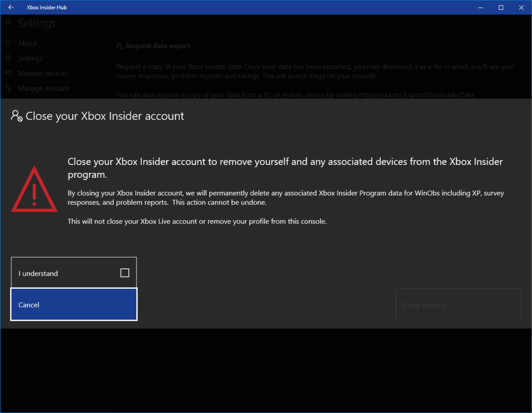532x413 pixels.
Task: Click the Request data export person icon
Action: (x=119, y=46)
